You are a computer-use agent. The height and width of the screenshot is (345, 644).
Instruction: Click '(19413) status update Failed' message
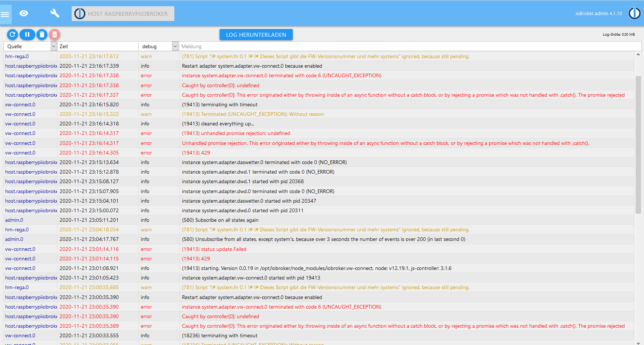tap(214, 249)
